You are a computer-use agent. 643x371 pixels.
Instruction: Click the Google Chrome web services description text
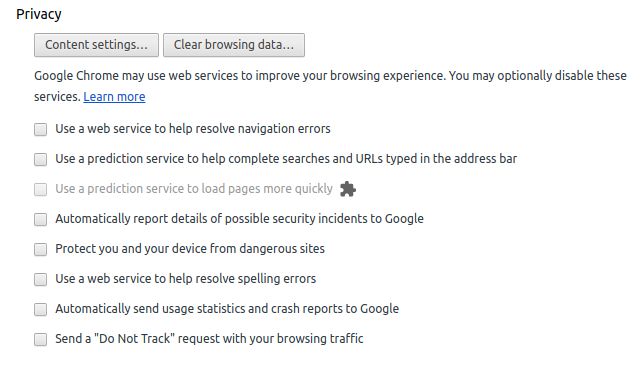click(330, 86)
